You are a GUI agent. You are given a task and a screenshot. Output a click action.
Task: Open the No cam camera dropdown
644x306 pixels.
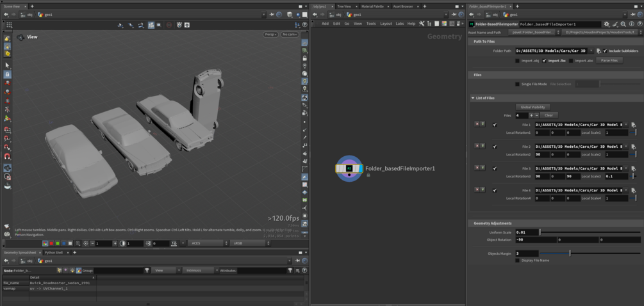(290, 35)
